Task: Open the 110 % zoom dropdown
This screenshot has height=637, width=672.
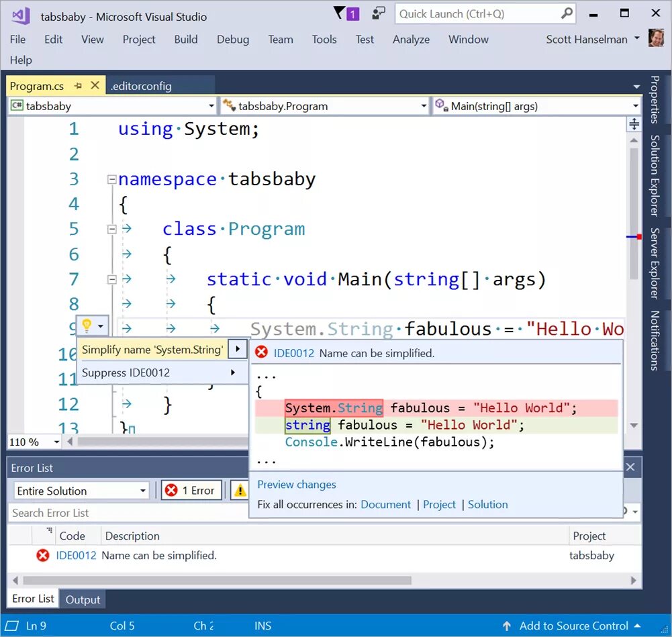Action: coord(56,442)
